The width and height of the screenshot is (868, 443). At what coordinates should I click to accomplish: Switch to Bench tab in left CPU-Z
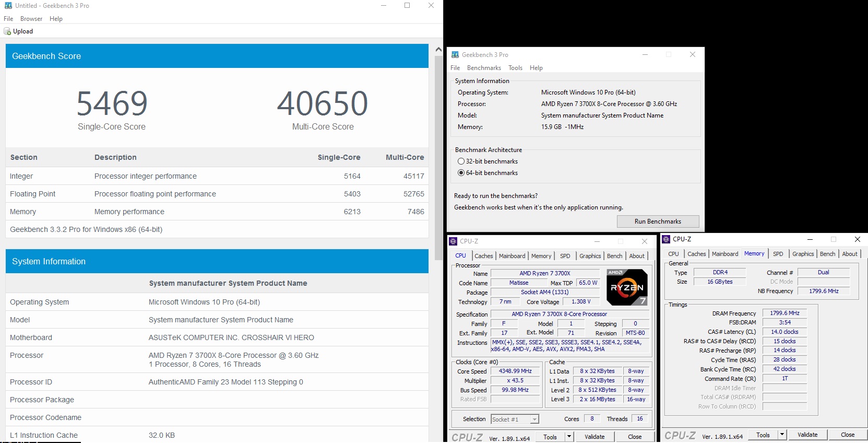pyautogui.click(x=614, y=256)
